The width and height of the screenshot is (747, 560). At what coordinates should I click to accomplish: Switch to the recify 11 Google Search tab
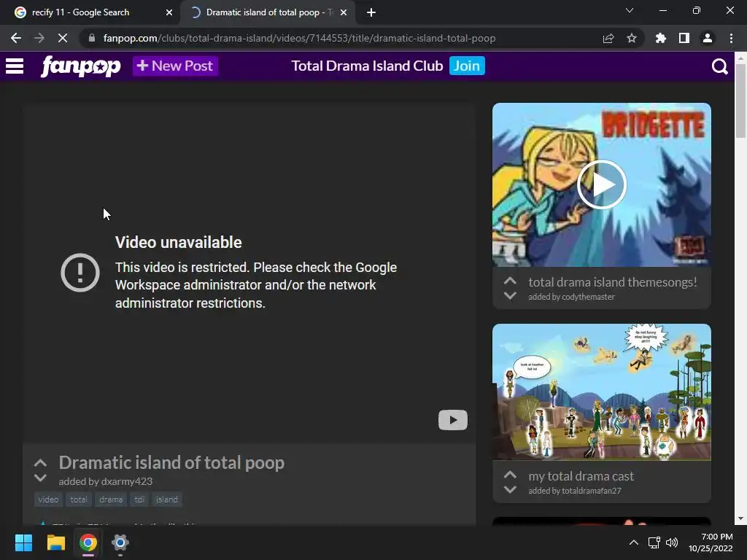point(80,12)
